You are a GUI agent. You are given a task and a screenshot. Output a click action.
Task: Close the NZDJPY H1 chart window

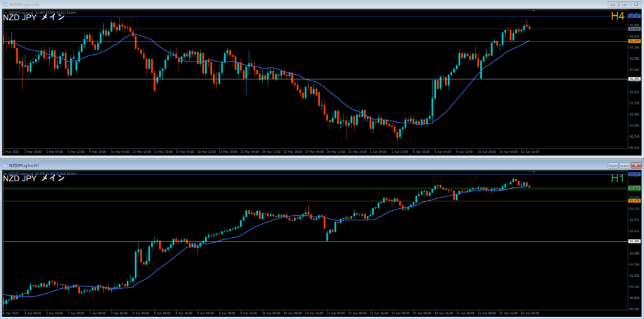[636, 164]
